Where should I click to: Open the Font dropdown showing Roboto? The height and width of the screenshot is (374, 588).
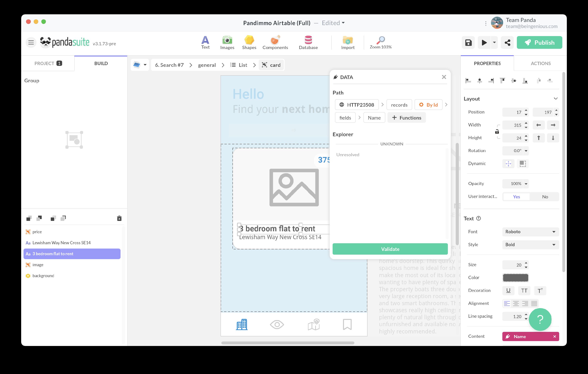(x=530, y=231)
